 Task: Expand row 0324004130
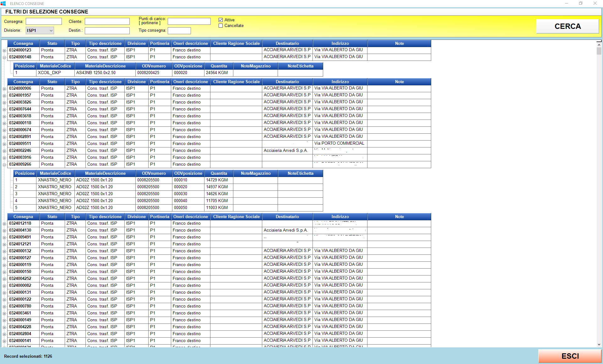4,231
